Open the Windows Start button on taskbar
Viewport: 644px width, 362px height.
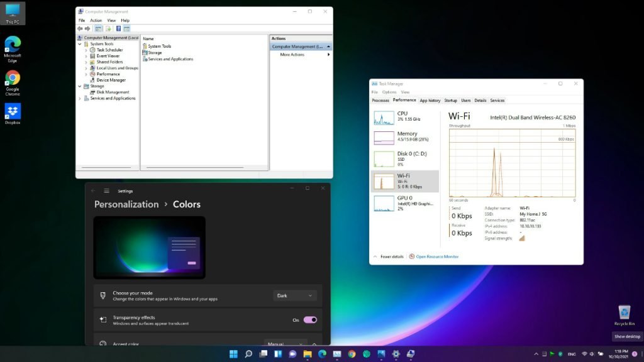click(x=233, y=354)
